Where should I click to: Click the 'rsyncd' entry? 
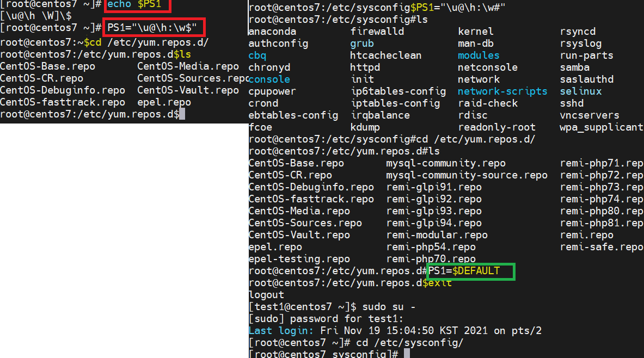(x=578, y=31)
